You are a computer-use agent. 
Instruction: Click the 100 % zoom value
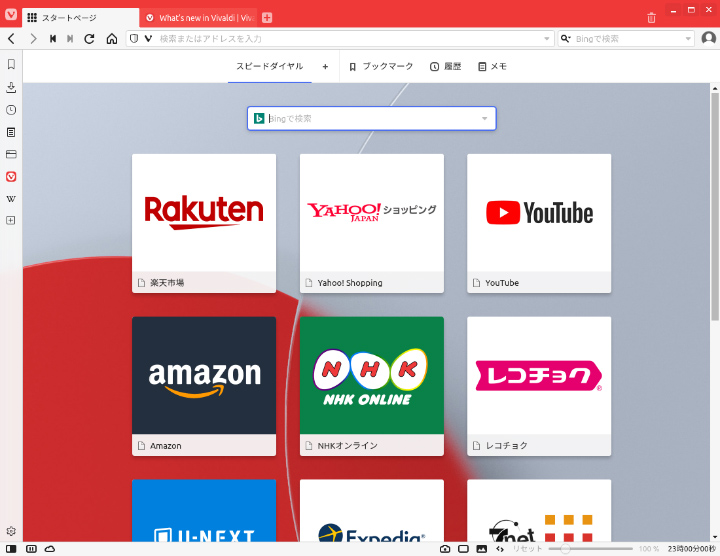(649, 549)
